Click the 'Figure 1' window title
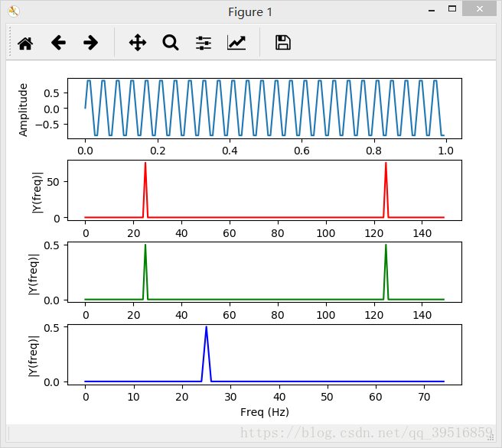This screenshot has height=448, width=502. point(250,12)
